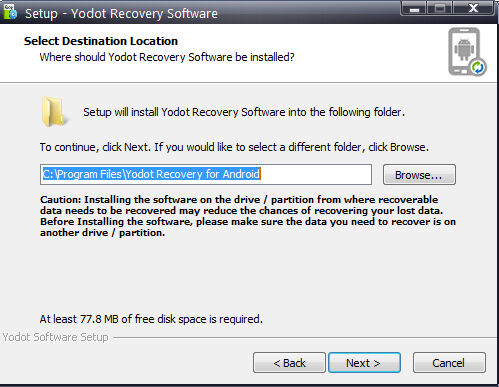Click 'To continue, click Next' instruction text

(x=234, y=147)
